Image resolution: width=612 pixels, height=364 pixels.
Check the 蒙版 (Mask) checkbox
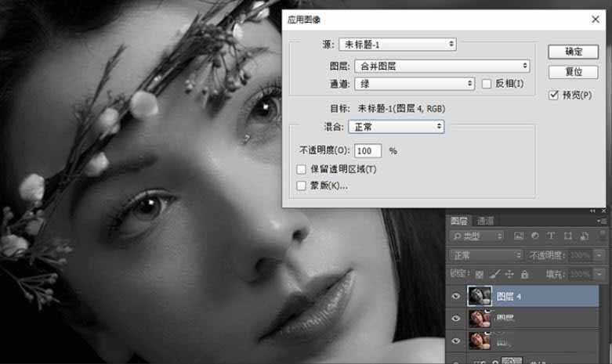[302, 186]
